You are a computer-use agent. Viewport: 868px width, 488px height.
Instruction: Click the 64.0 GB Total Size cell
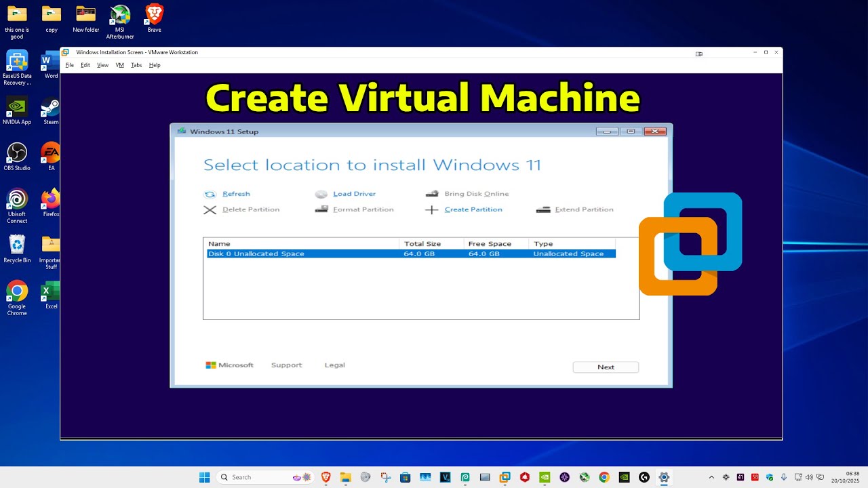tap(419, 253)
